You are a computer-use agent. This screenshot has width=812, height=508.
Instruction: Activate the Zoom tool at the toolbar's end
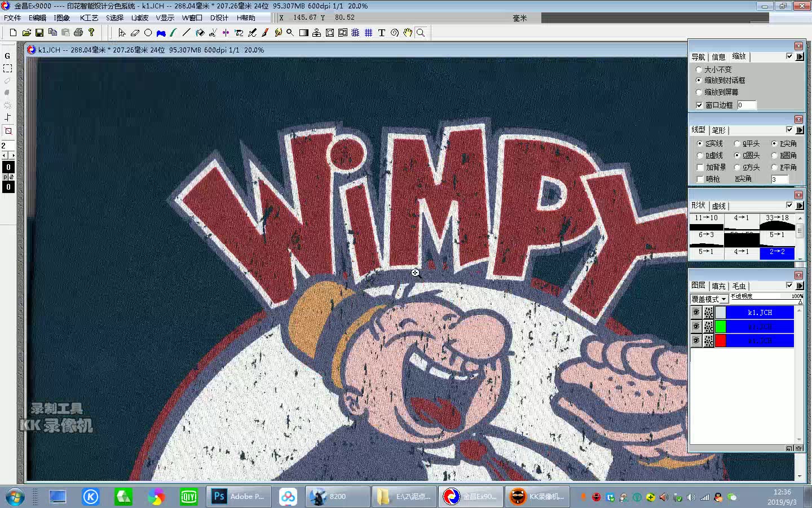pyautogui.click(x=421, y=33)
